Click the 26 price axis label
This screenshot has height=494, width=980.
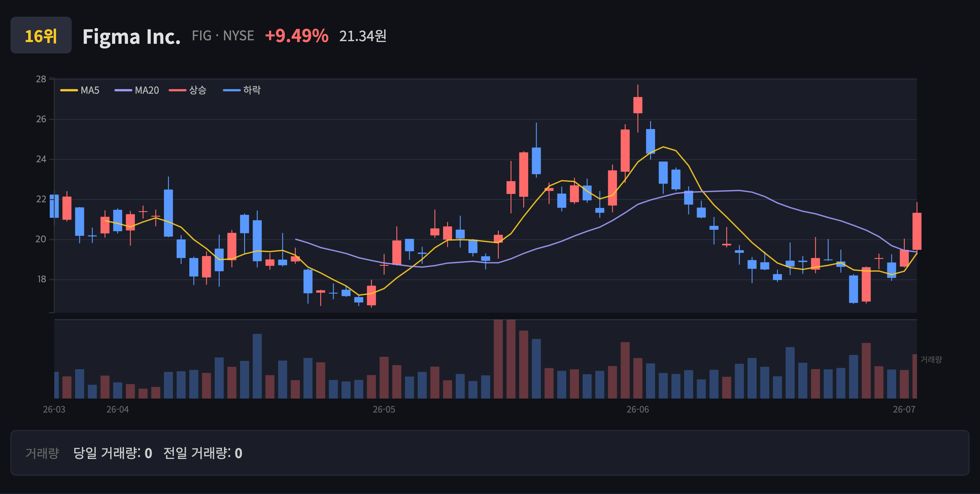[x=41, y=119]
